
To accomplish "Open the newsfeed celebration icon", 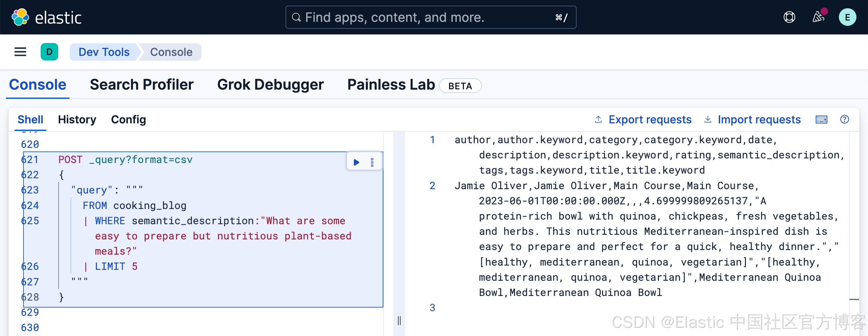I will (x=818, y=17).
